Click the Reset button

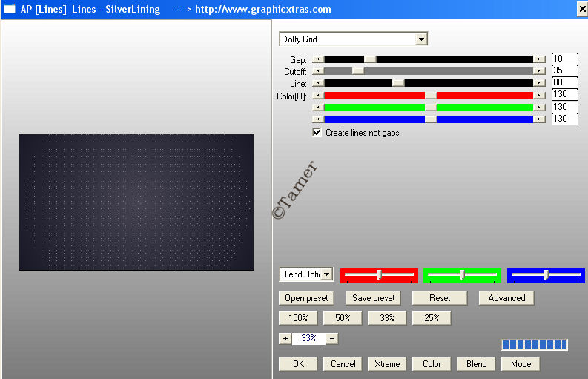440,298
